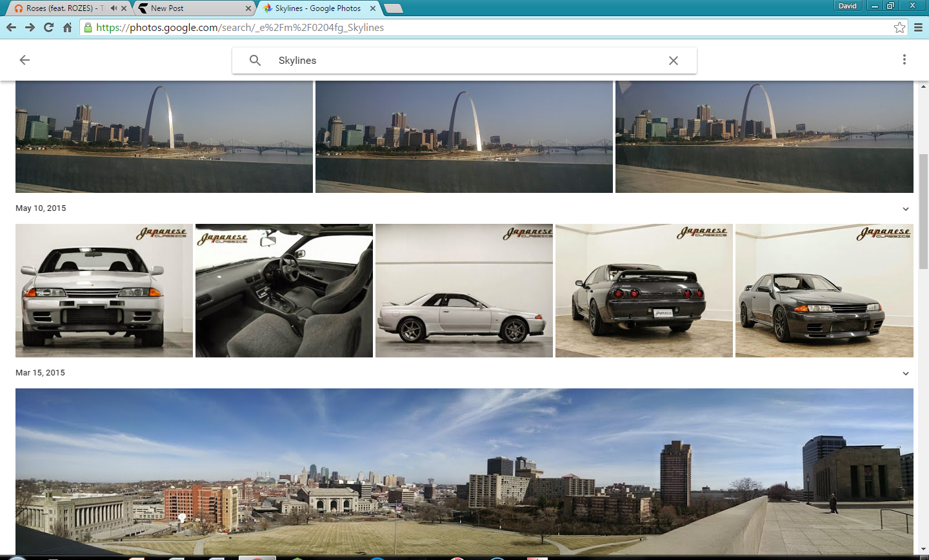Open the white car side view photo
Viewport: 929px width, 560px height.
(464, 290)
